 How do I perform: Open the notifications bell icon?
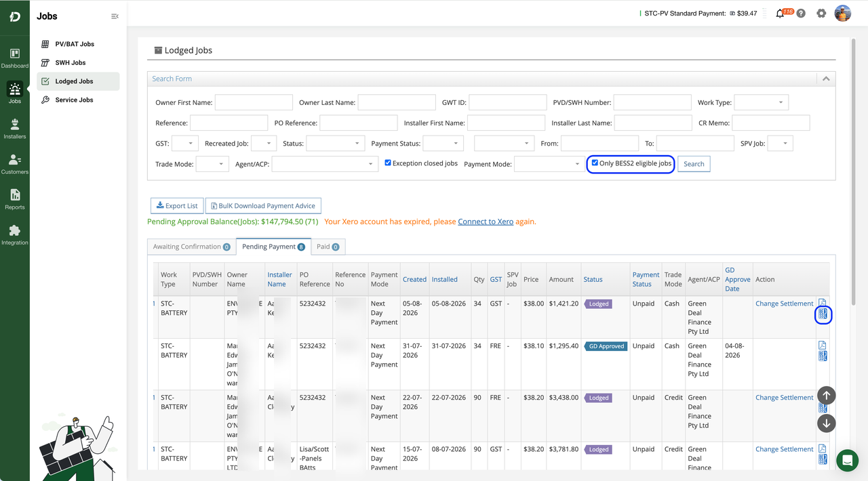780,14
